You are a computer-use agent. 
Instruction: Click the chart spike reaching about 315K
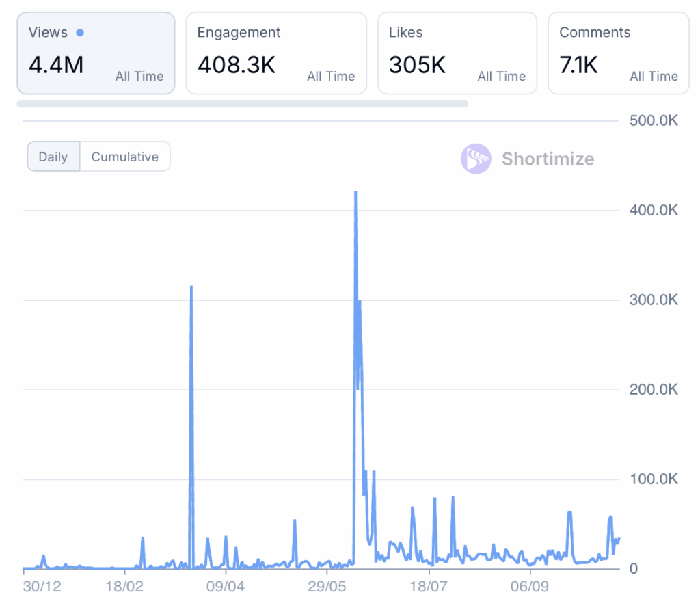191,287
